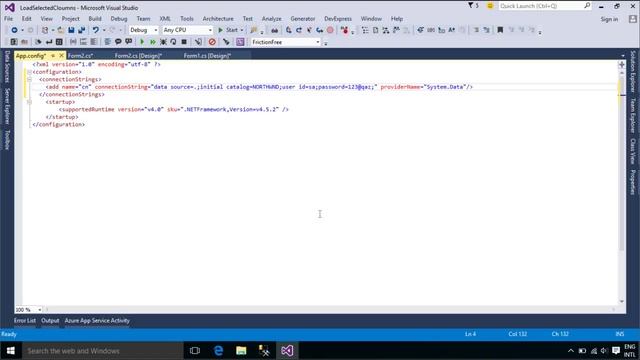Click the Uncomment selection speech bubble icon
The image size is (640, 360).
click(x=129, y=42)
